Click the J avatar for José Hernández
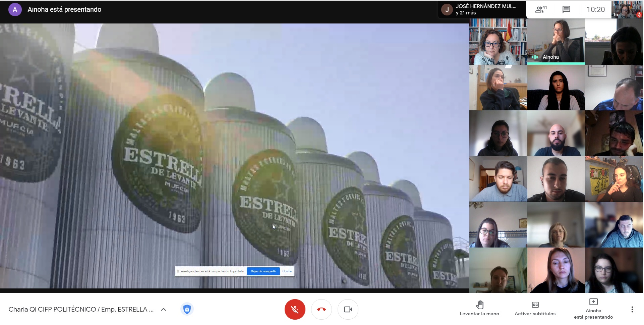 pyautogui.click(x=447, y=10)
